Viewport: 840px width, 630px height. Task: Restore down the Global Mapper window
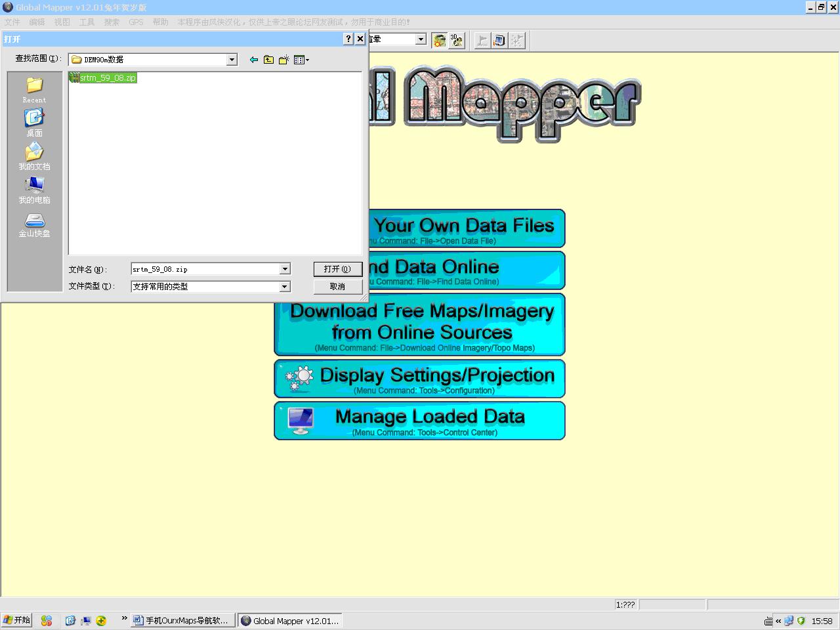pos(821,7)
